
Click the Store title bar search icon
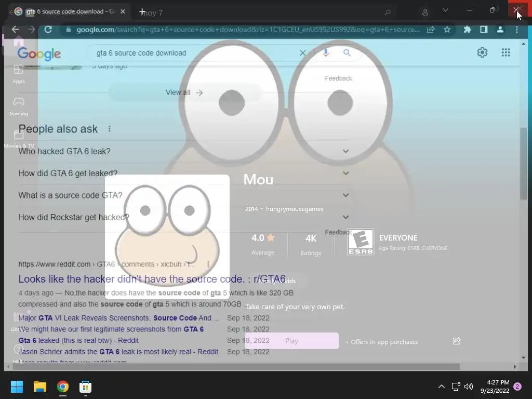[388, 12]
